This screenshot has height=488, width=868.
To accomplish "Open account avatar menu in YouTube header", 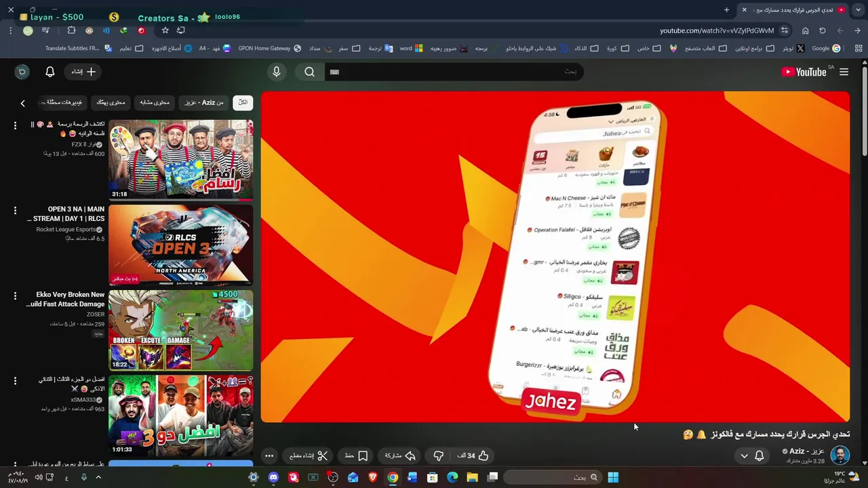I will pos(22,72).
